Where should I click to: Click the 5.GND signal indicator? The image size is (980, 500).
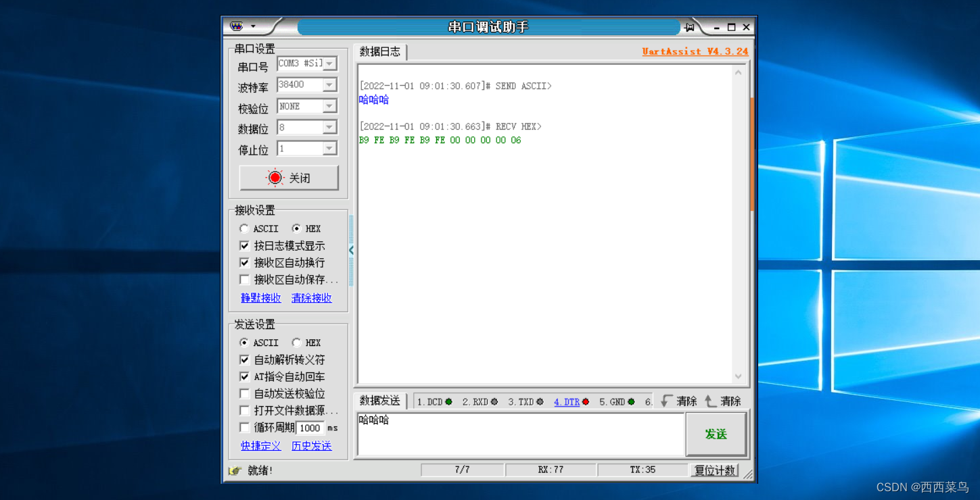tap(617, 401)
